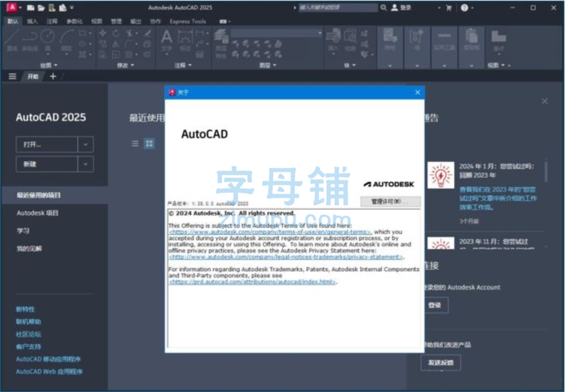565x392 pixels.
Task: Select the Rotate tool in Modify panel
Action: (x=116, y=33)
